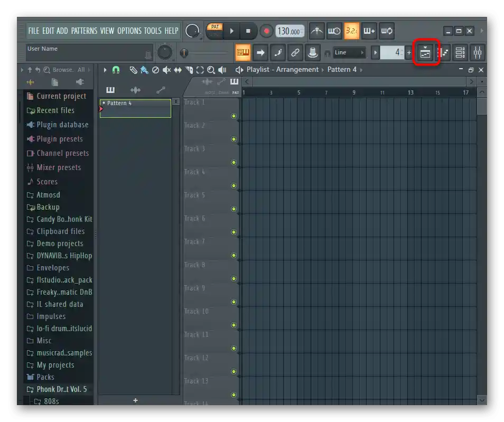Viewport: 504px width, 422px height.
Task: Select the Delete tool in Playlist
Action: point(155,70)
